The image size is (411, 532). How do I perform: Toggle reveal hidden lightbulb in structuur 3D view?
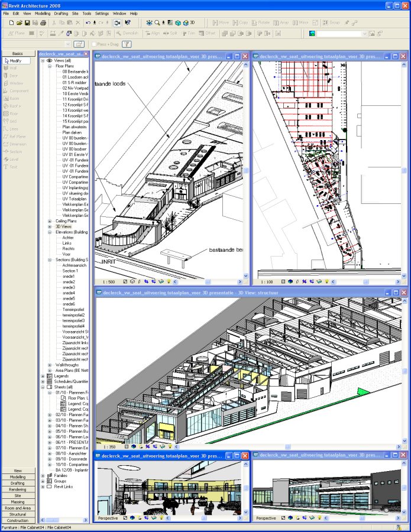coord(170,446)
